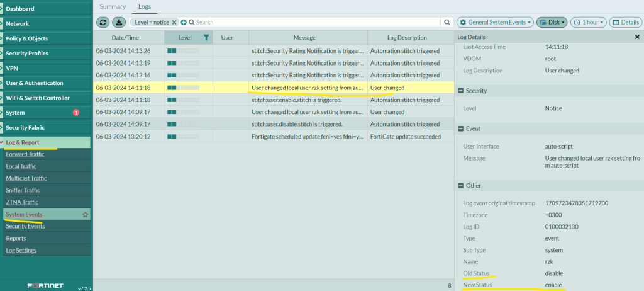Expand Security Profiles menu
Screen dimensions: 644x291
coord(45,53)
